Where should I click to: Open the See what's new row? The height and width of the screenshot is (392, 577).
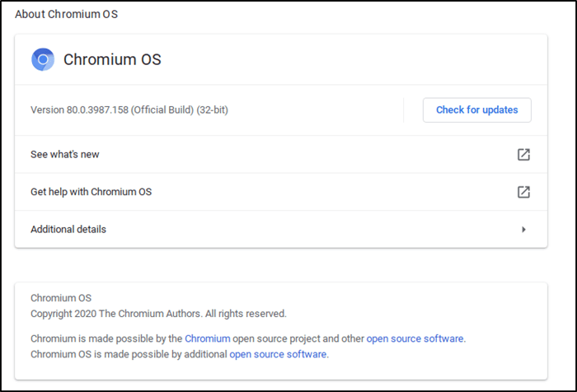click(65, 155)
